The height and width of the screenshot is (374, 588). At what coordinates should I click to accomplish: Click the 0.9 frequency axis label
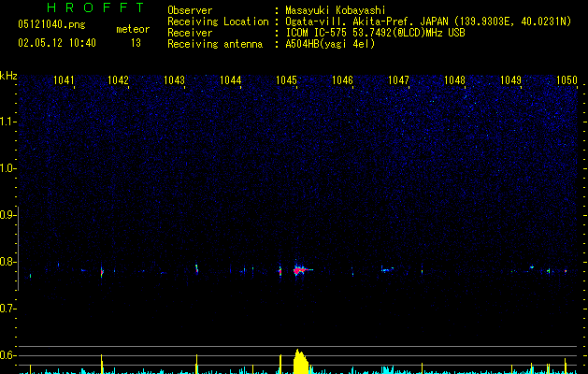coord(7,215)
